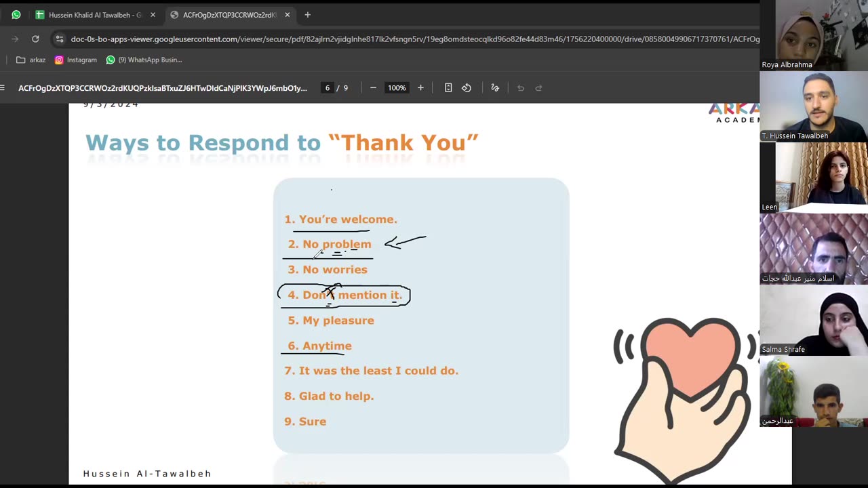Close the ACFrOgDzXTQP3CCRWOz2rdK PDF tab

[x=287, y=14]
